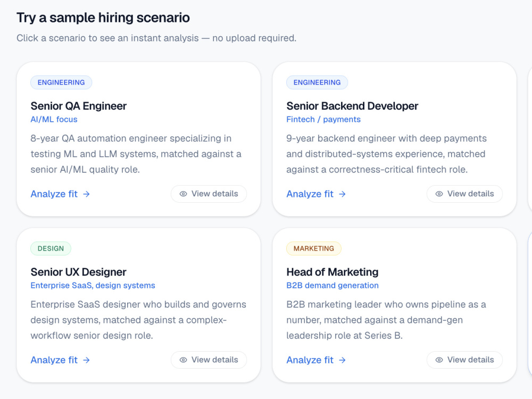
Task: Analyze fit for the Senior QA Engineer scenario
Action: pos(61,194)
